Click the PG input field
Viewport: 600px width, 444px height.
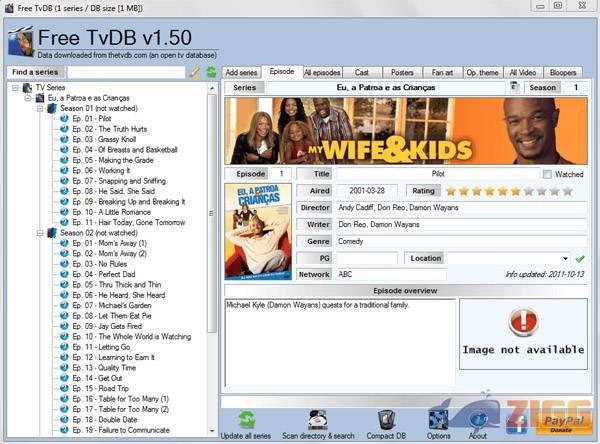[367, 258]
